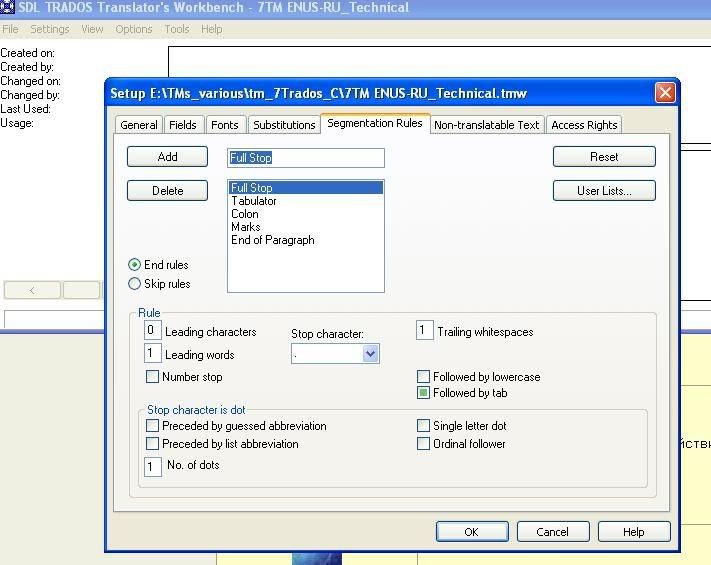Click the Trailing whitespaces number field
711x565 pixels.
pyautogui.click(x=424, y=330)
